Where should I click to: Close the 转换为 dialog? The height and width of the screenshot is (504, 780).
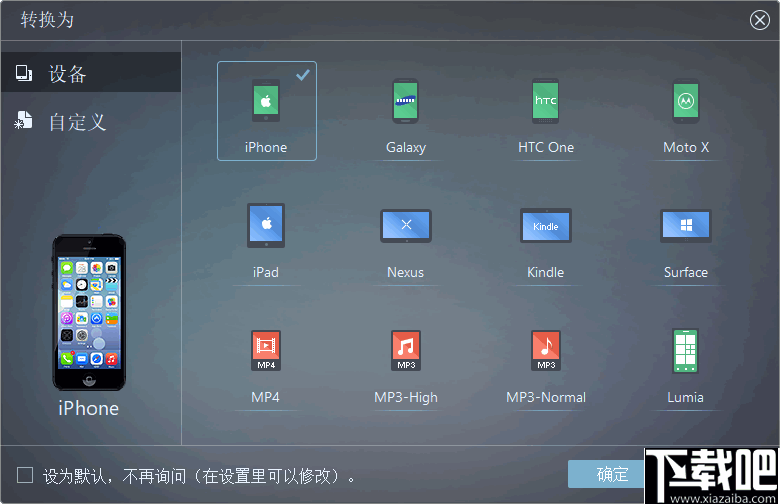click(x=760, y=20)
